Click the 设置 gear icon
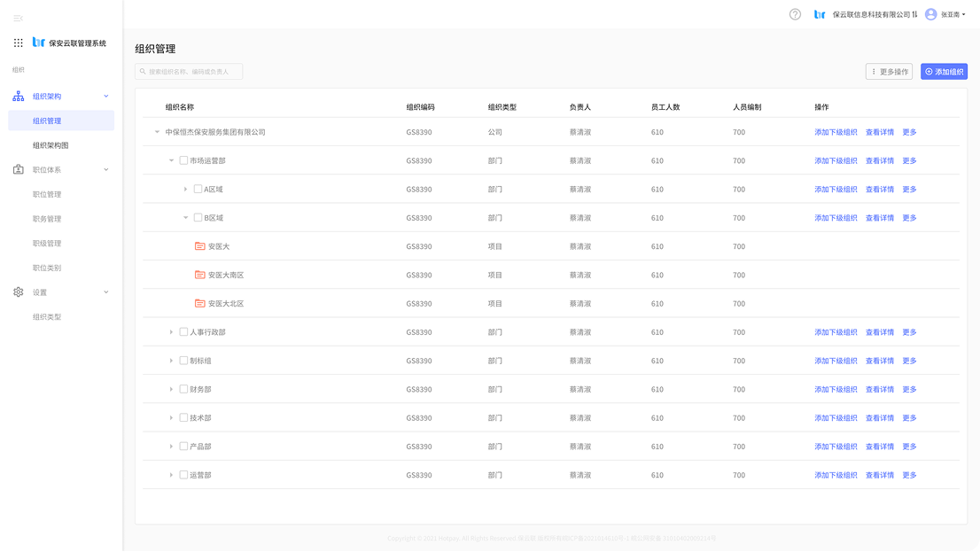Image resolution: width=980 pixels, height=552 pixels. click(x=19, y=292)
